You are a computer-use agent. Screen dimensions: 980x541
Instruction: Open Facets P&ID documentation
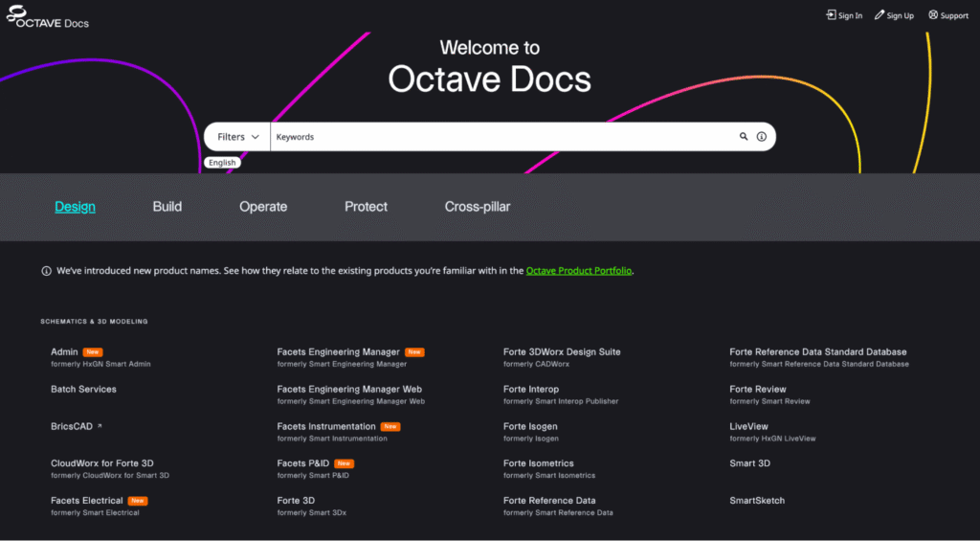point(303,463)
